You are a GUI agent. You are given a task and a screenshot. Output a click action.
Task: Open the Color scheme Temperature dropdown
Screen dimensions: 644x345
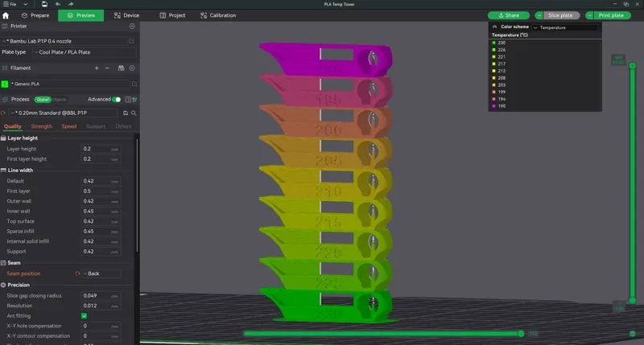pos(565,27)
